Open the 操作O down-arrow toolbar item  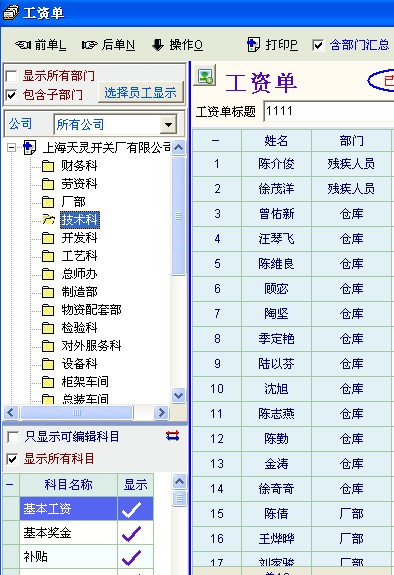[158, 45]
